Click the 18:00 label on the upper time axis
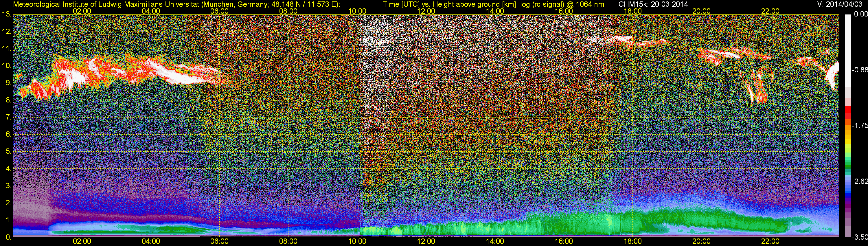The image size is (868, 246). click(x=632, y=11)
